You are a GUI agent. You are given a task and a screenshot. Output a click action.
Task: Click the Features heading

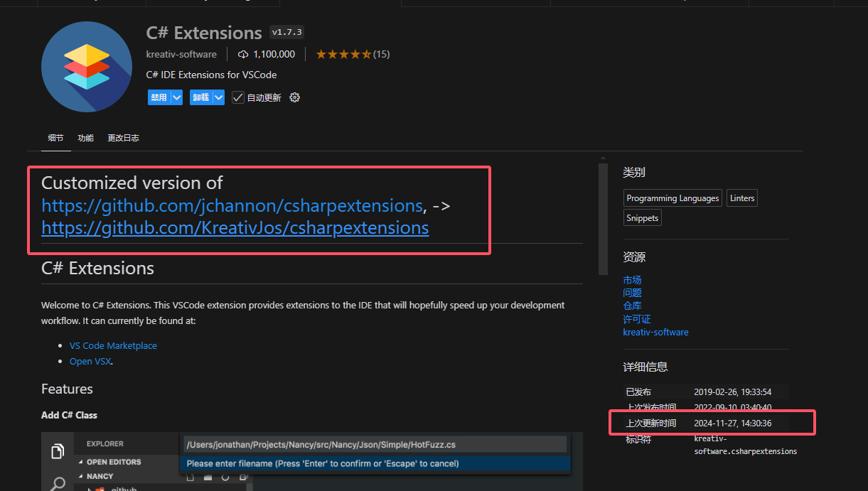[67, 389]
